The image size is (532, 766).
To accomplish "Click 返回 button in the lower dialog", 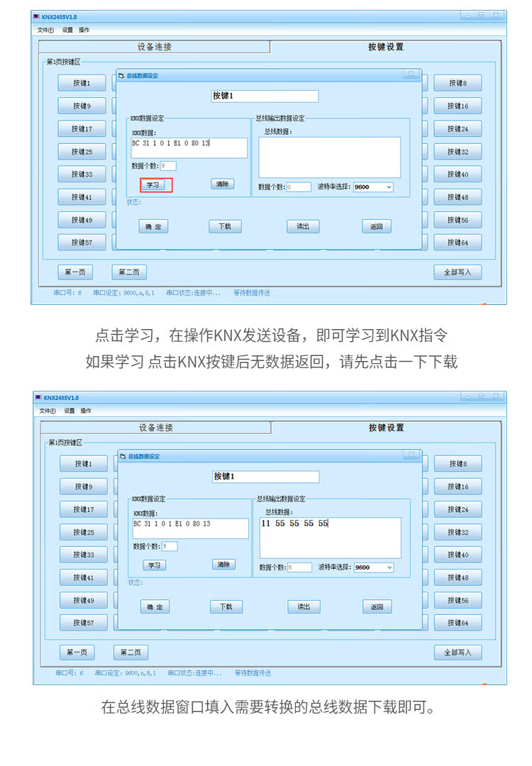I will pos(377,607).
